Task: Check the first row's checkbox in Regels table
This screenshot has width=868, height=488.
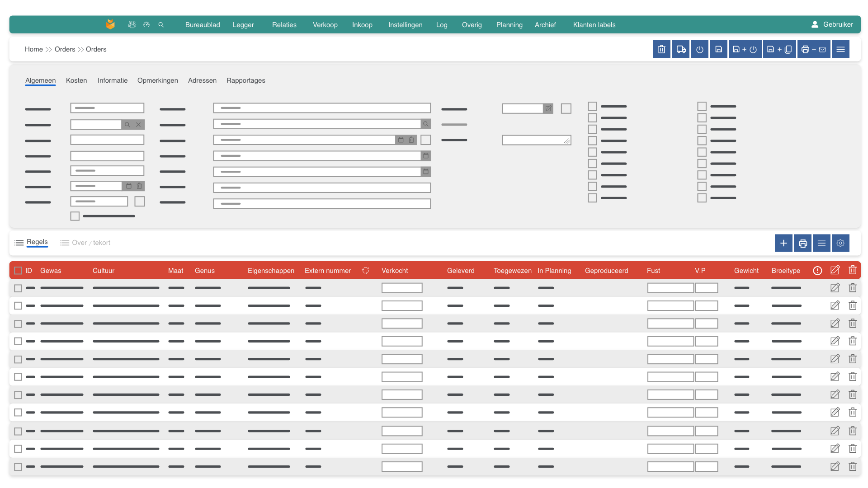Action: [18, 288]
